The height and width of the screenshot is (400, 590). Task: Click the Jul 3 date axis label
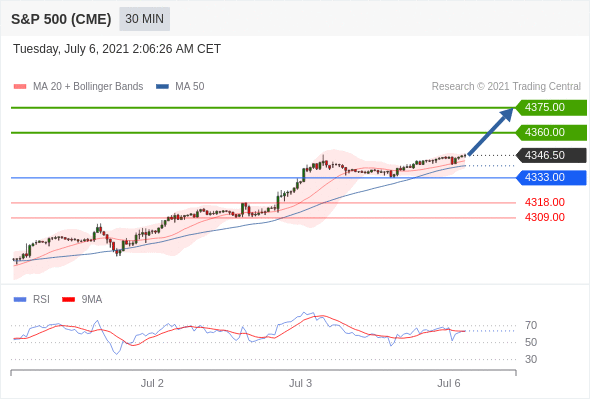pyautogui.click(x=300, y=383)
